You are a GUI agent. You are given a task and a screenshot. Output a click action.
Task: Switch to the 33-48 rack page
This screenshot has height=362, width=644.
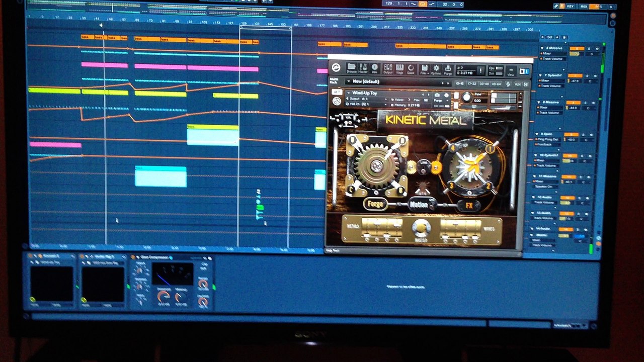click(484, 84)
